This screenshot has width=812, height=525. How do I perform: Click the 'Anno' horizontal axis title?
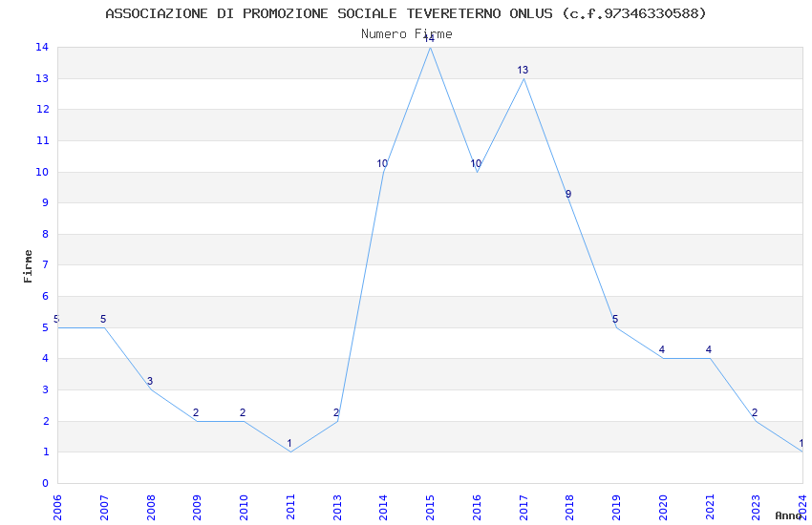(x=788, y=515)
